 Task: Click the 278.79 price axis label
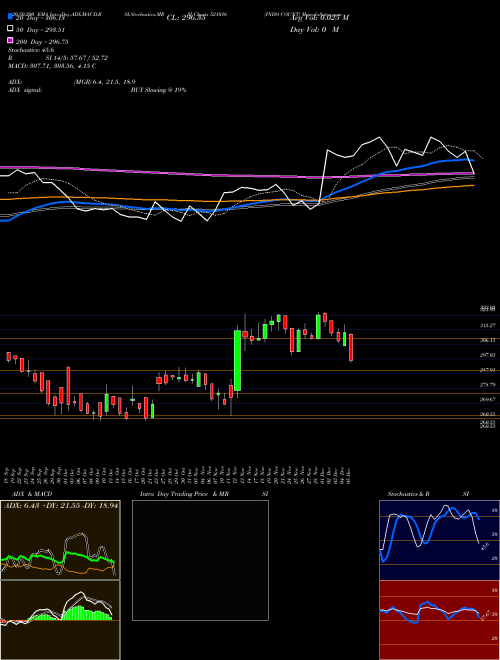pos(489,385)
